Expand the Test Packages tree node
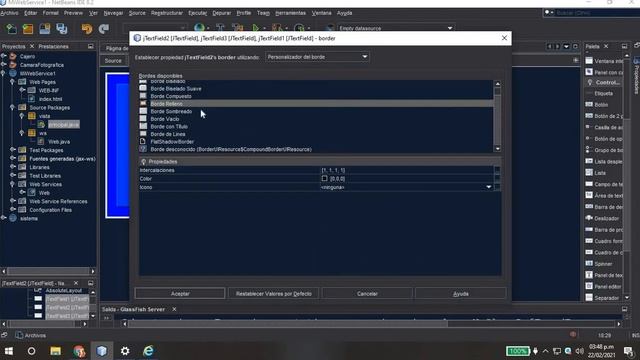Viewport: 640px width, 360px height. pyautogui.click(x=12, y=150)
